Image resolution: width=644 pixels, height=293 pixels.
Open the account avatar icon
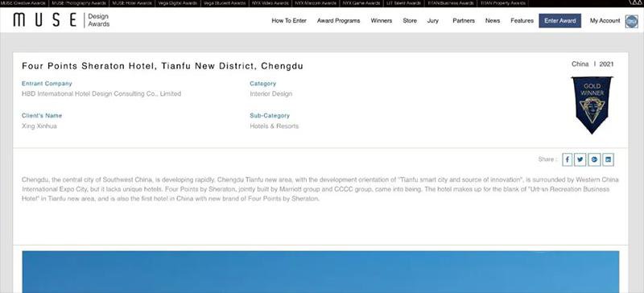(x=632, y=21)
